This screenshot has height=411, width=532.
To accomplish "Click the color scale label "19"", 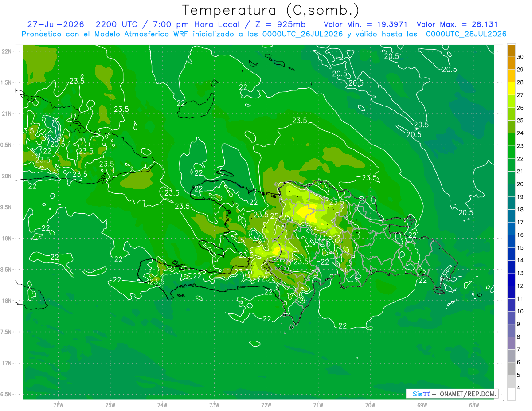I will click(520, 197).
